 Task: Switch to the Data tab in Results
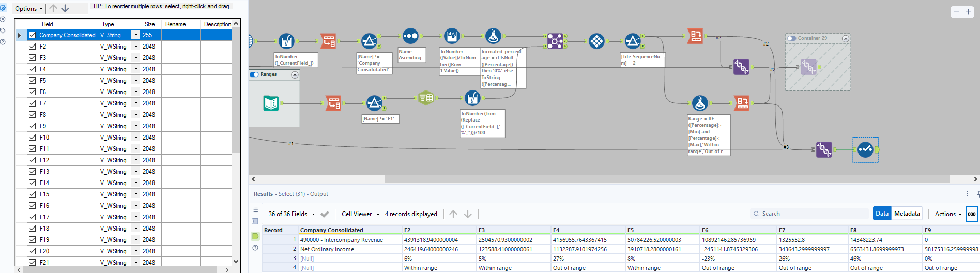(882, 214)
